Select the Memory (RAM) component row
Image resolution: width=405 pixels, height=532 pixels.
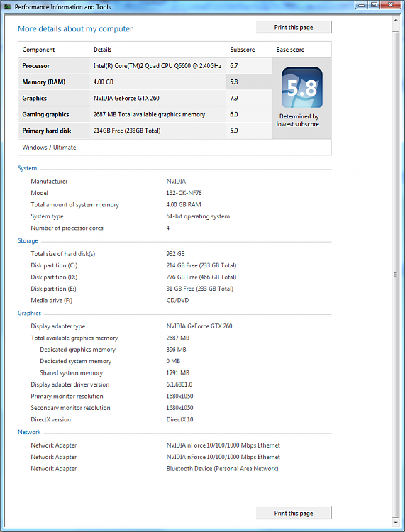145,82
